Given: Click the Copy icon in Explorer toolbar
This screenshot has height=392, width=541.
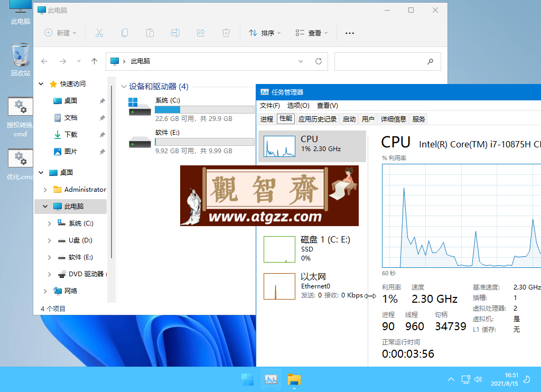Looking at the screenshot, I should click(x=125, y=33).
